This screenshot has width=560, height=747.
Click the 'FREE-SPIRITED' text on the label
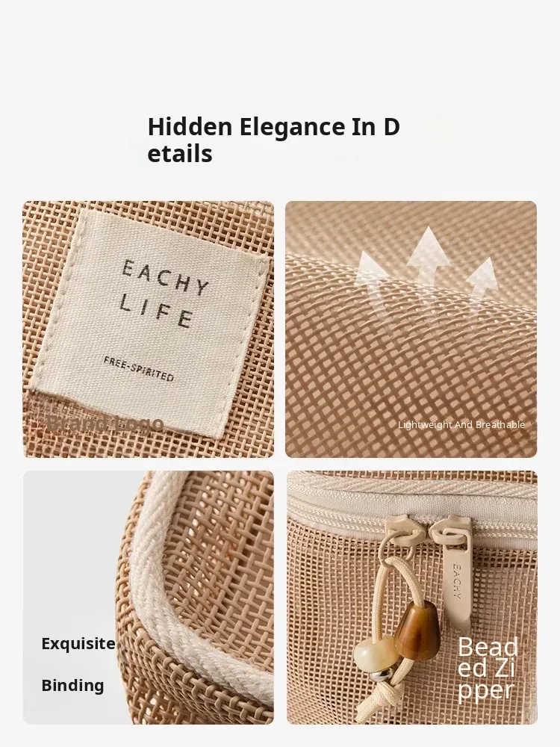(x=139, y=369)
